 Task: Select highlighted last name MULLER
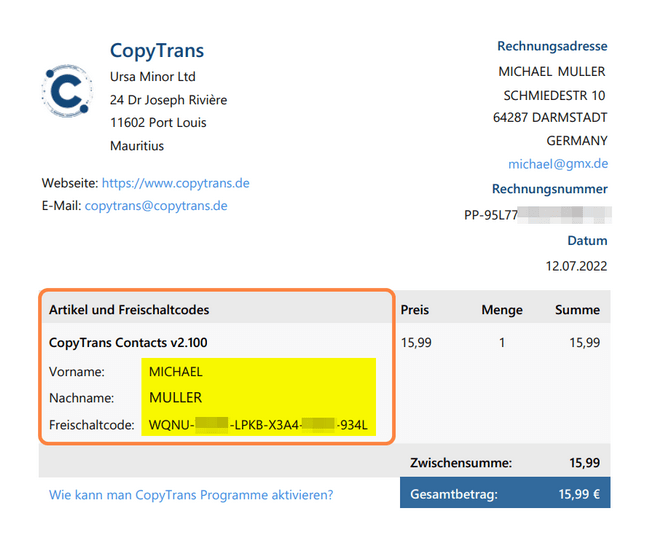pyautogui.click(x=175, y=398)
